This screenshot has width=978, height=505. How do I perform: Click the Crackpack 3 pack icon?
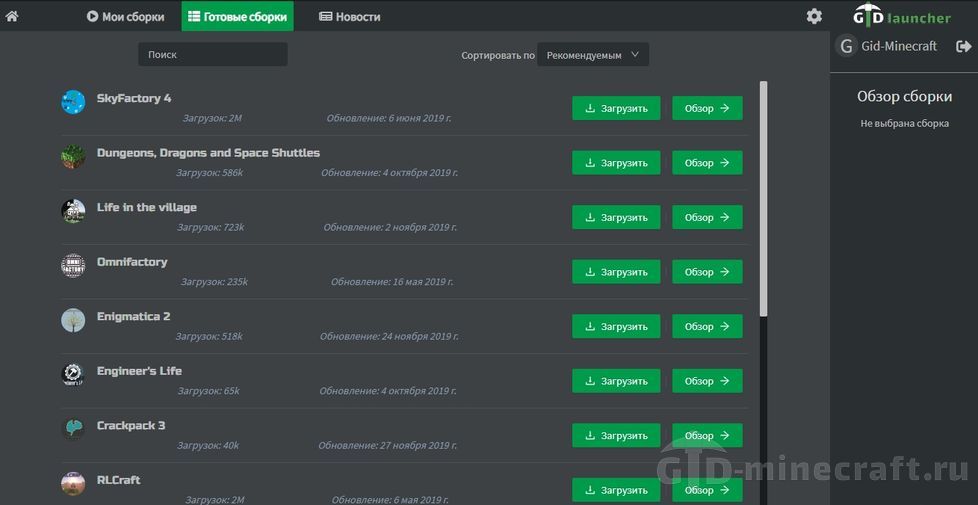tap(73, 429)
